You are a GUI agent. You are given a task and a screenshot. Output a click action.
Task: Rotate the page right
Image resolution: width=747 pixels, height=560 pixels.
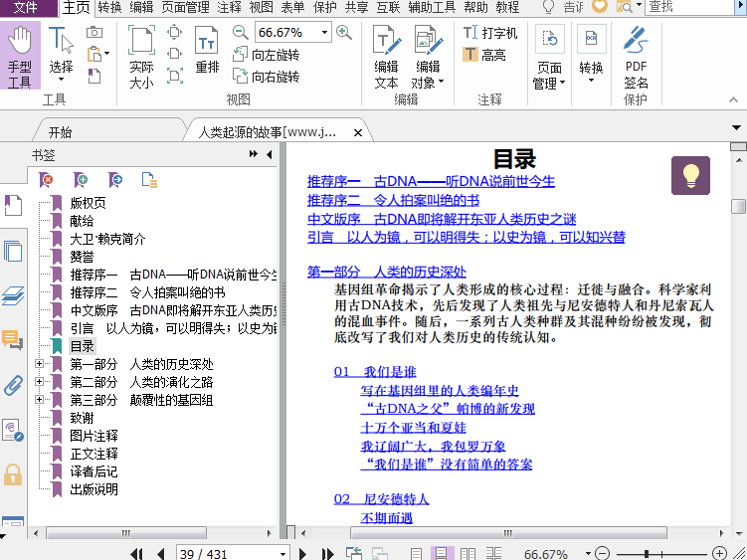[x=266, y=77]
